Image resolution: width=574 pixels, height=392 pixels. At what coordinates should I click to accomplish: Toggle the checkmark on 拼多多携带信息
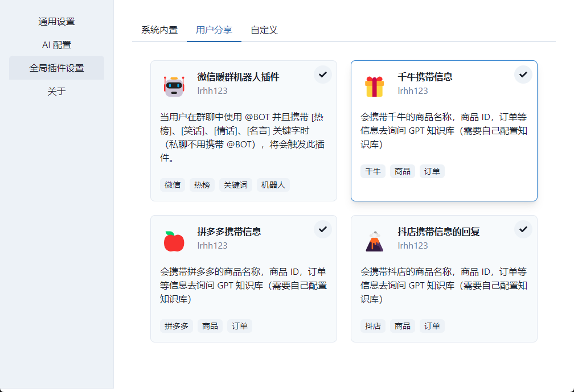322,229
